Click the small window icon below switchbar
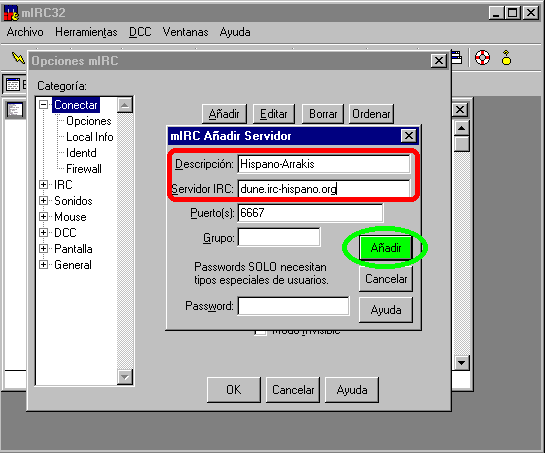The height and width of the screenshot is (453, 545). (15, 110)
